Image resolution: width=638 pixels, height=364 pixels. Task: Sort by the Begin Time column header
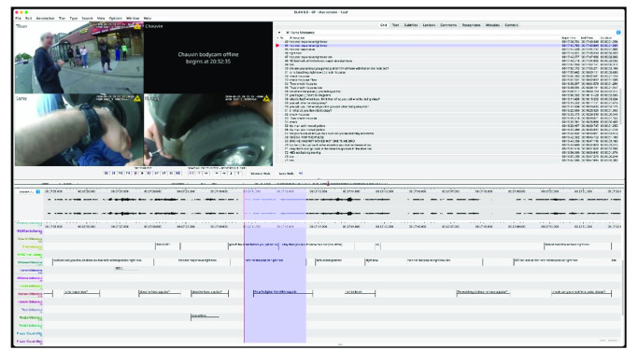568,38
